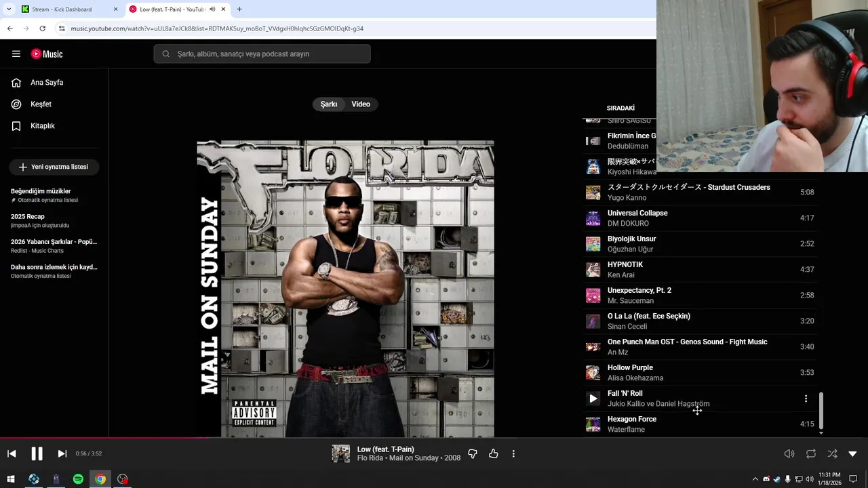This screenshot has width=868, height=488.
Task: Collapse the player page with down arrow
Action: point(853,454)
